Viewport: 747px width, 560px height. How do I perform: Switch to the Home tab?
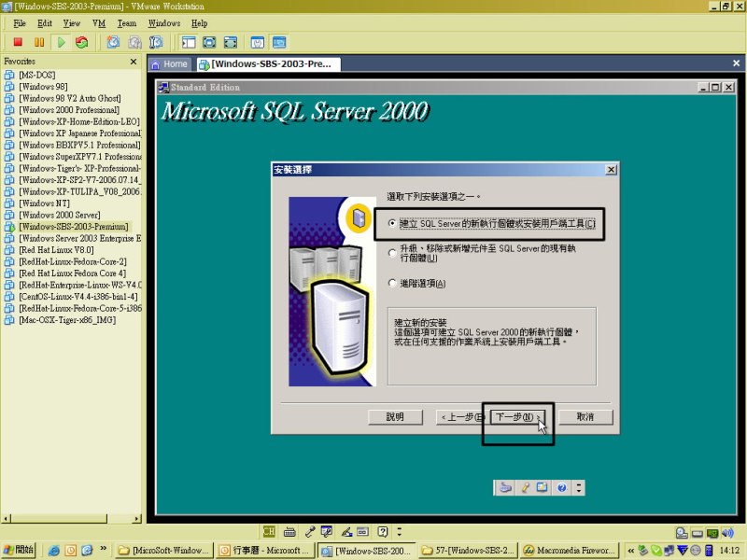pyautogui.click(x=170, y=63)
